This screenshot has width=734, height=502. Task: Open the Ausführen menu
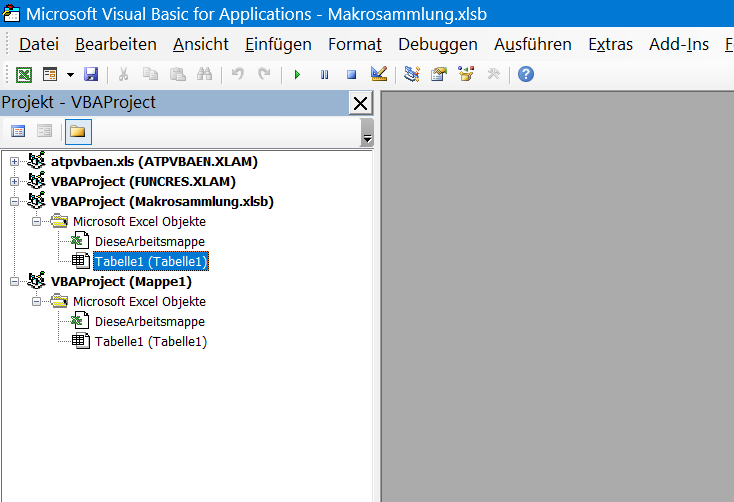[x=533, y=44]
